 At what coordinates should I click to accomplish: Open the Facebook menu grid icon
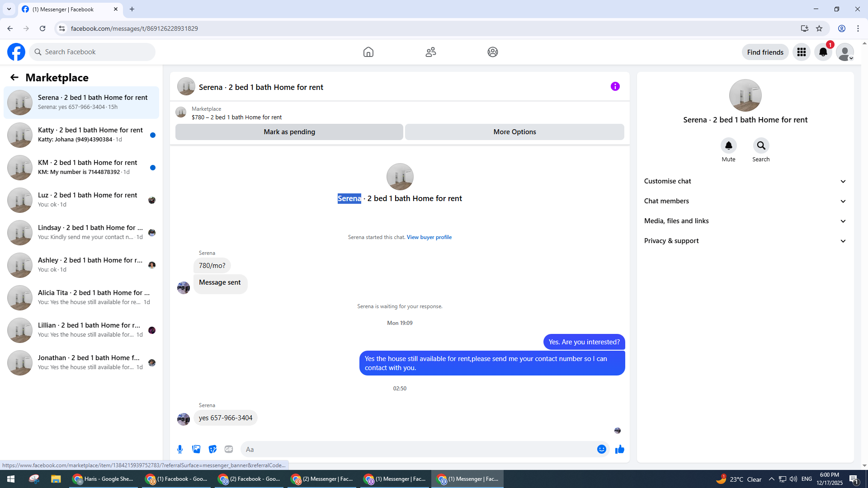click(x=801, y=52)
